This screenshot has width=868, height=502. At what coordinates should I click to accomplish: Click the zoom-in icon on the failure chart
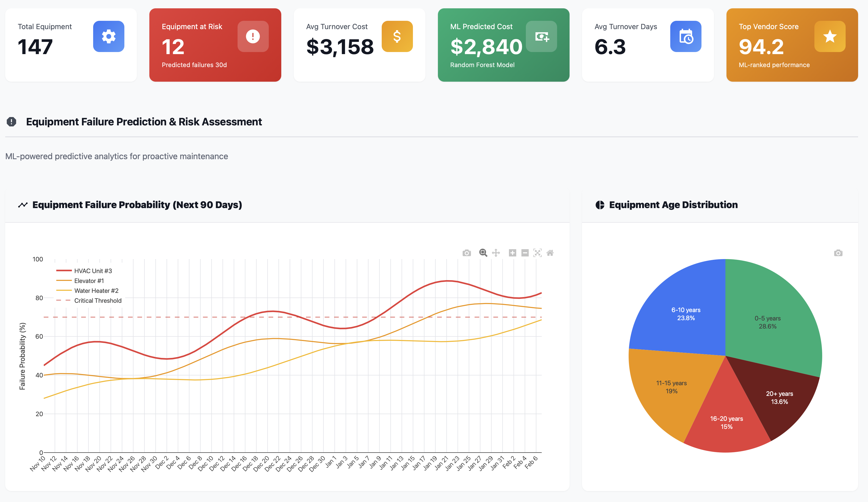(x=513, y=253)
